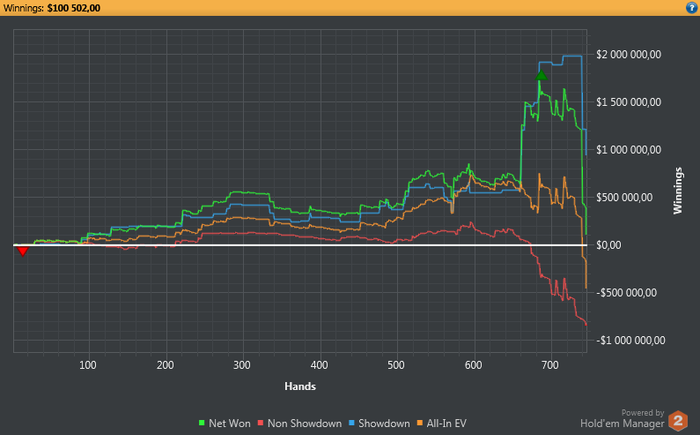Click the blue Showdown color swatch
Screen dimensions: 700x435
point(351,422)
